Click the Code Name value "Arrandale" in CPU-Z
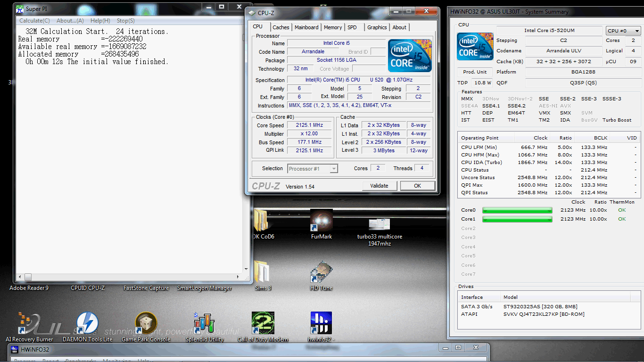Screen dimensions: 644x362 point(313,52)
